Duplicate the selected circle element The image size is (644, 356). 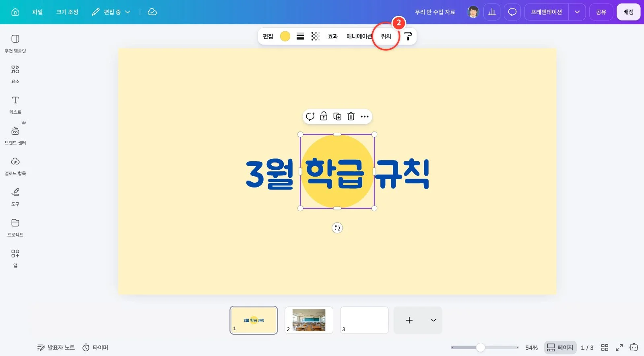tap(337, 117)
